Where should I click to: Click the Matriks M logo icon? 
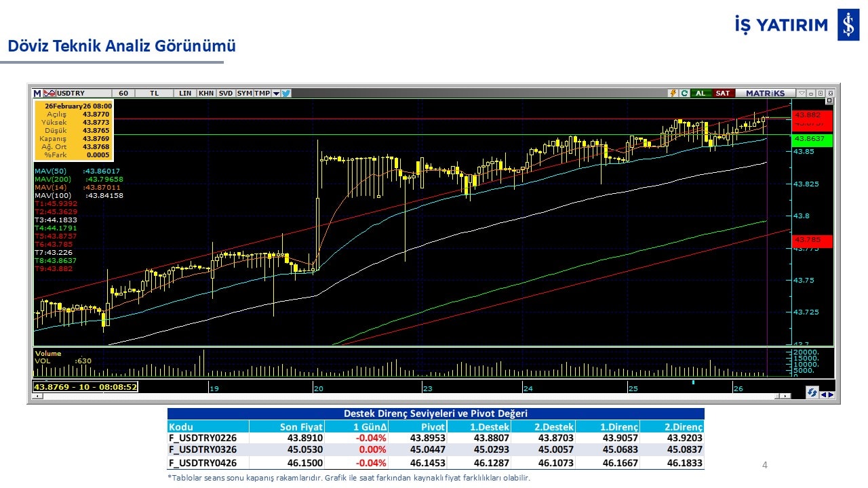point(37,93)
